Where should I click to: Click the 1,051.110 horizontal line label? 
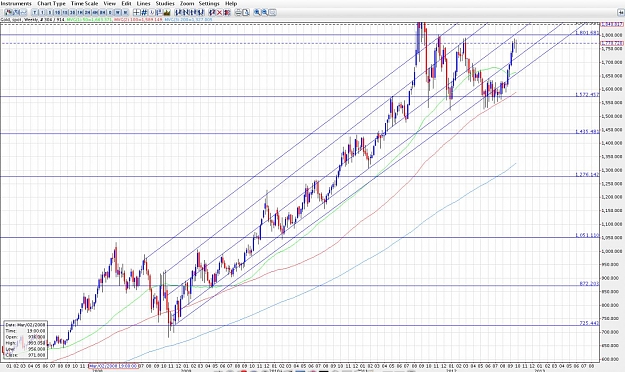click(x=587, y=235)
